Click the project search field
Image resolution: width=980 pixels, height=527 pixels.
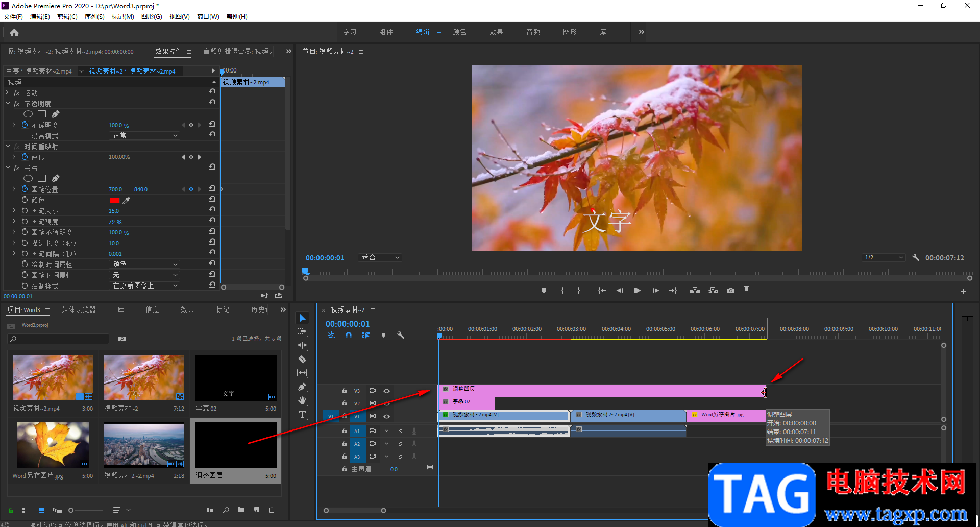pos(59,339)
